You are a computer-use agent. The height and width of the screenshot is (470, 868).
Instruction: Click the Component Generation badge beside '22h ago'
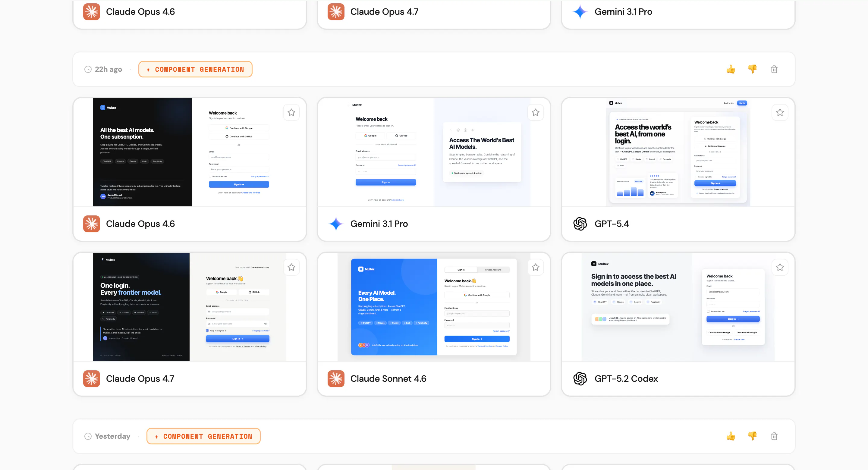pyautogui.click(x=195, y=69)
